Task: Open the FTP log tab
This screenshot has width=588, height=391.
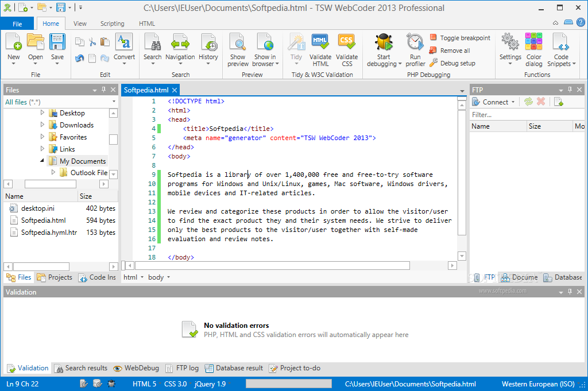Action: pyautogui.click(x=182, y=368)
